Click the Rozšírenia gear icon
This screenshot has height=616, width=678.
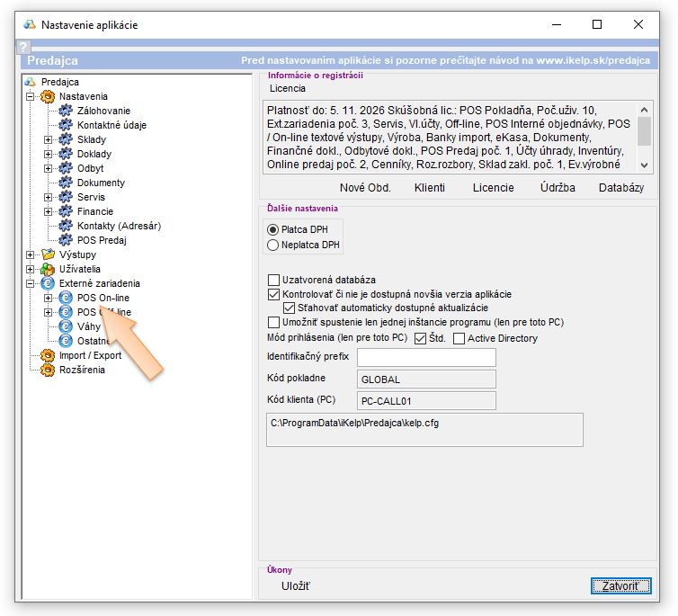click(x=49, y=370)
